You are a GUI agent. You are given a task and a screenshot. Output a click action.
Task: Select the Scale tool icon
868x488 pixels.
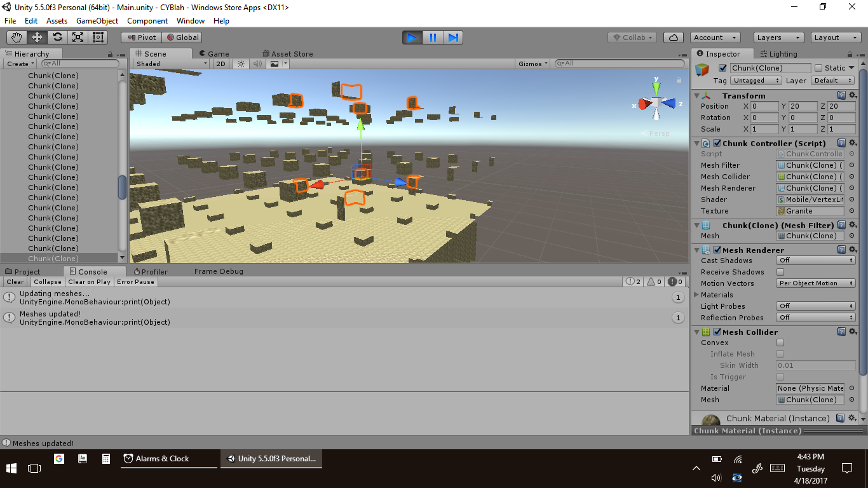[78, 37]
